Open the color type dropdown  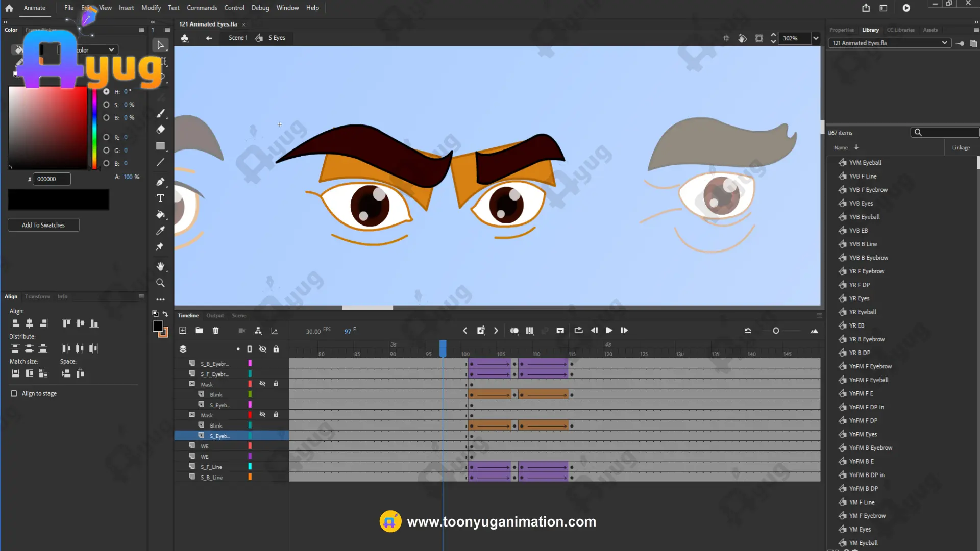(111, 50)
